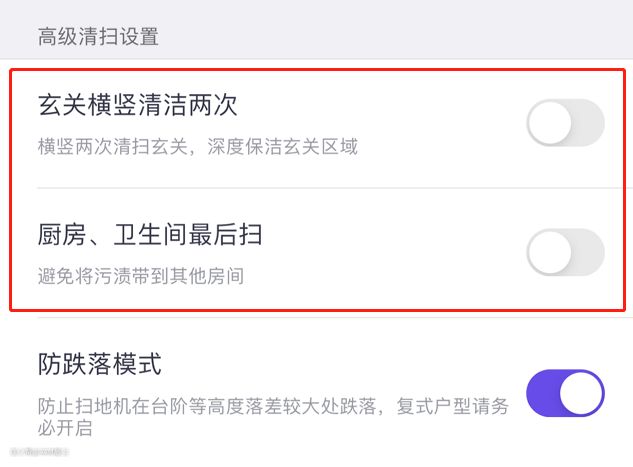The height and width of the screenshot is (467, 633).
Task: Select the 厨房、卫生间最后扫 title text
Action: point(150,235)
